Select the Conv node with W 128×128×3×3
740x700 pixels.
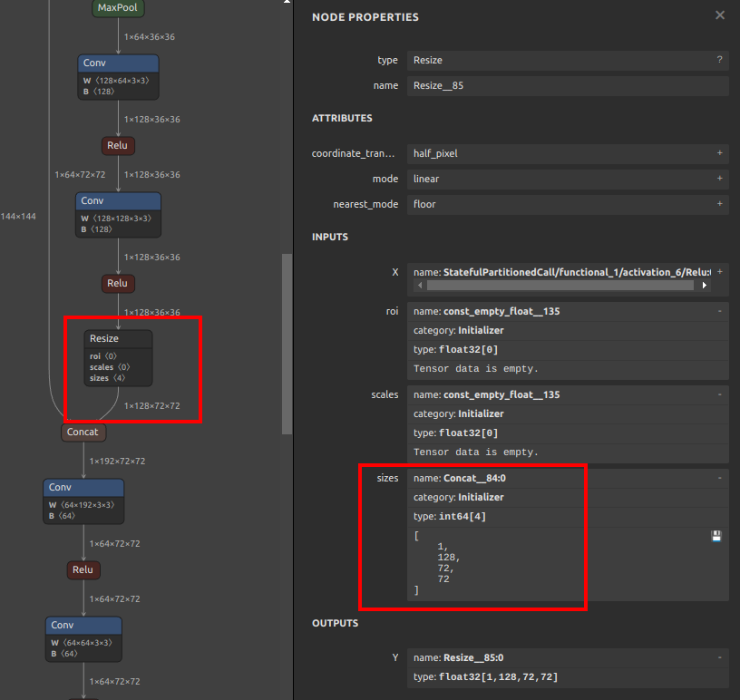point(118,215)
